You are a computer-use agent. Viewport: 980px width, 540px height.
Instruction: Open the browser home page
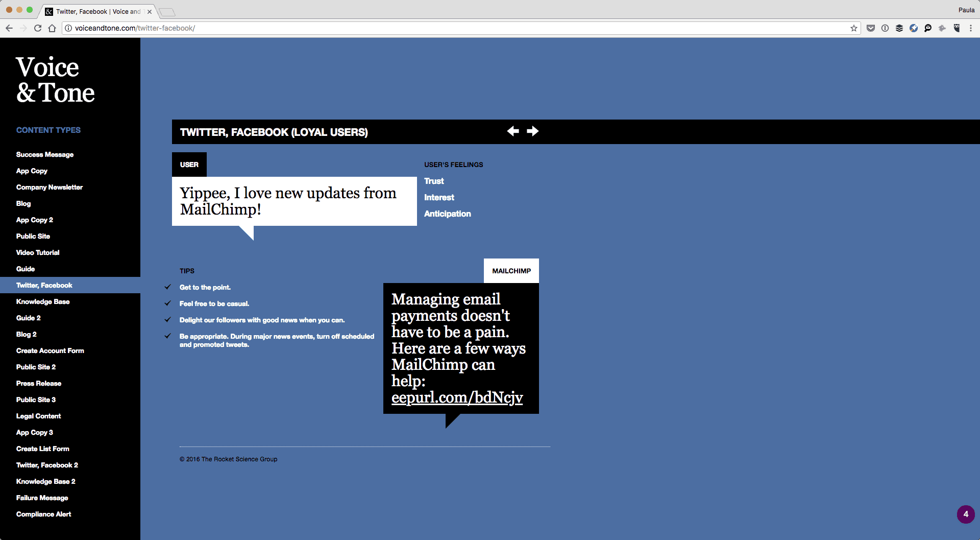coord(52,28)
